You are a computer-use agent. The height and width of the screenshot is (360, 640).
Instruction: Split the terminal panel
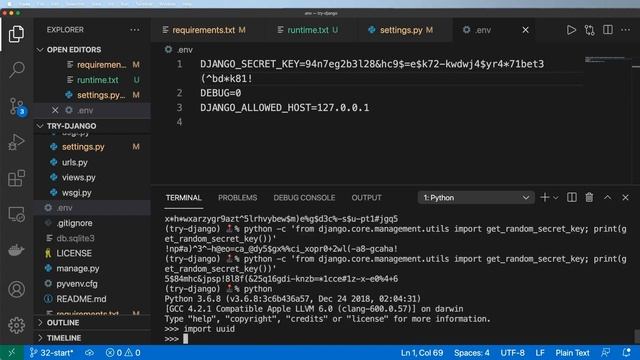[x=572, y=198]
